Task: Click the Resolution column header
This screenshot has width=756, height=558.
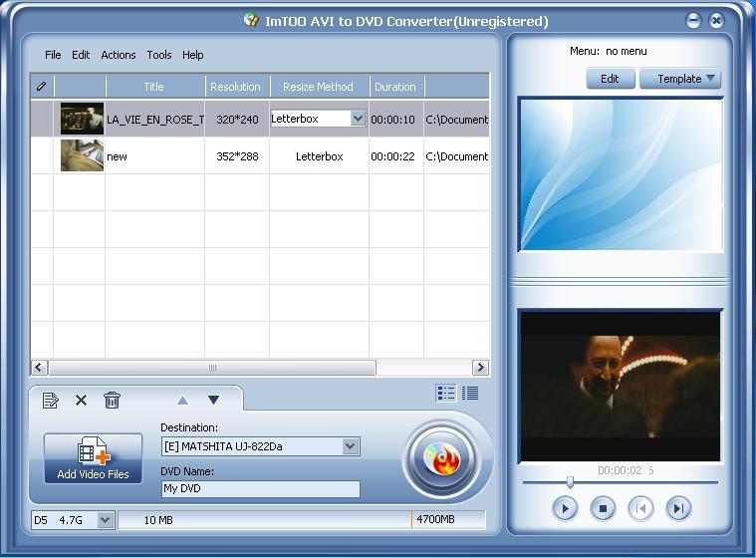Action: [x=236, y=87]
